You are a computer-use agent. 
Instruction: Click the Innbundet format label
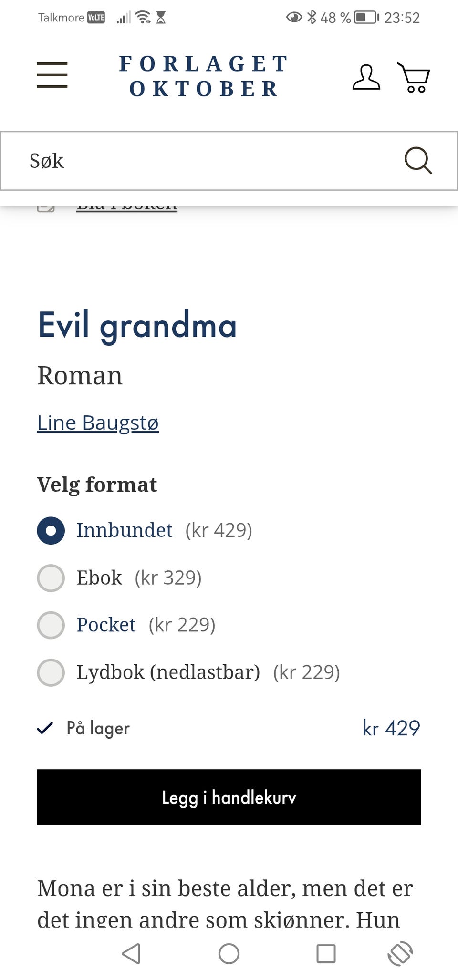[x=124, y=530]
